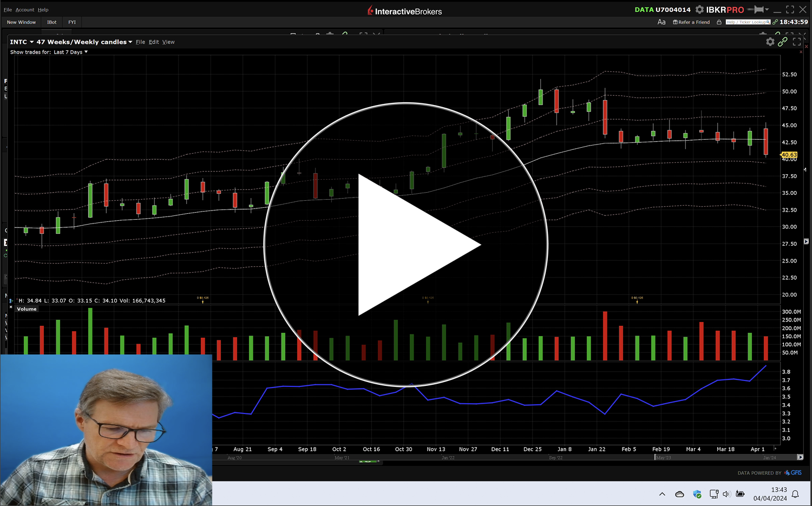Expand the chart to full screen
Viewport: 812px width, 506px height.
tap(797, 42)
